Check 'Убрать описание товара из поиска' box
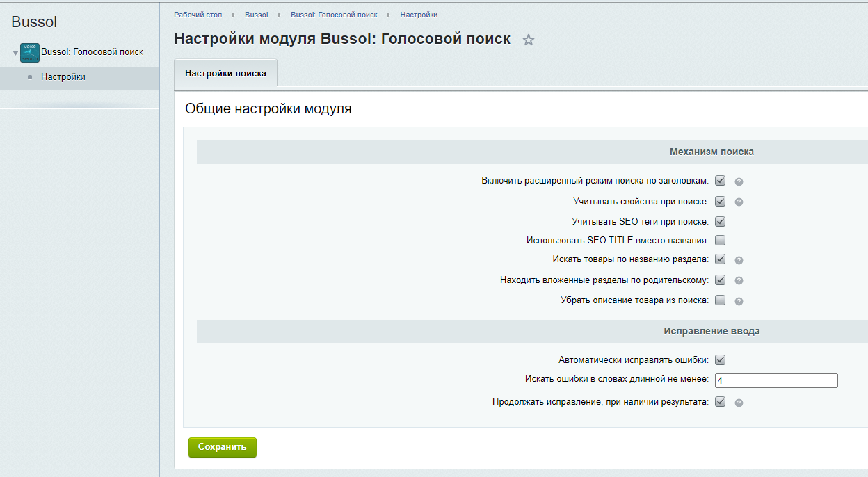 click(721, 300)
